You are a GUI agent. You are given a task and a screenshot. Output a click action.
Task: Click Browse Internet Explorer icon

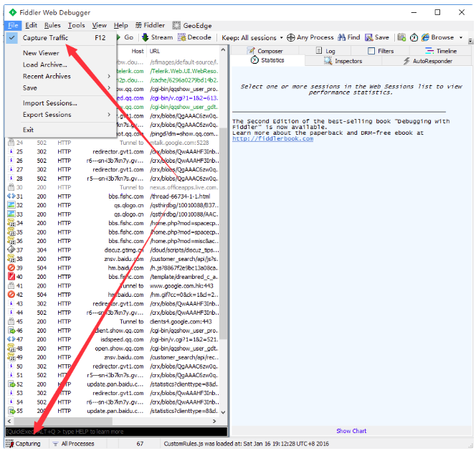(x=425, y=37)
